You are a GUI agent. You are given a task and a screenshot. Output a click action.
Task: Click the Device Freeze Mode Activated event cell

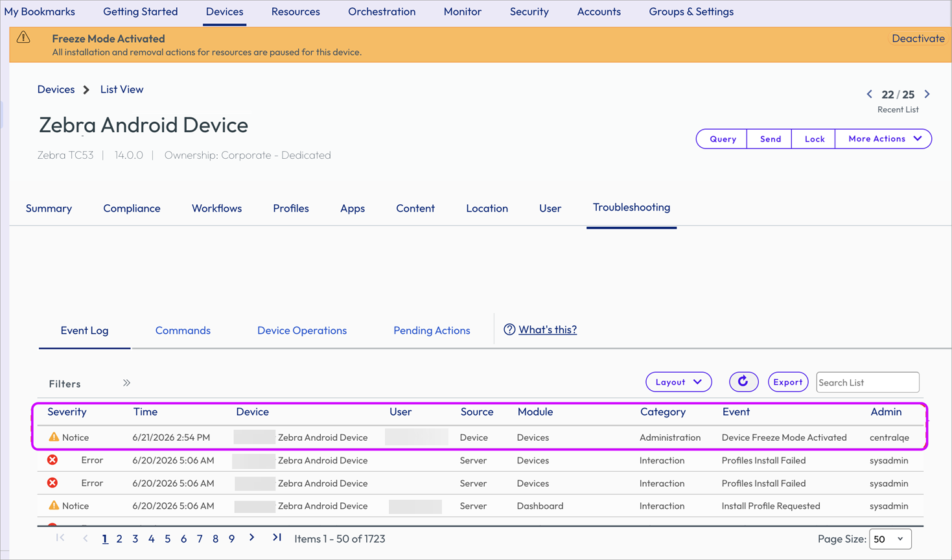click(x=784, y=437)
